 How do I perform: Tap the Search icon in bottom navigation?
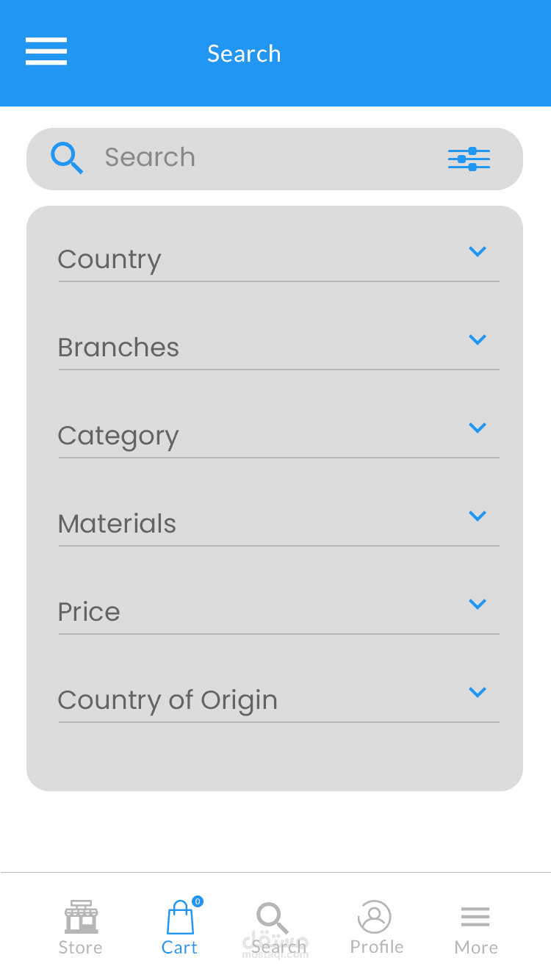coord(272,918)
